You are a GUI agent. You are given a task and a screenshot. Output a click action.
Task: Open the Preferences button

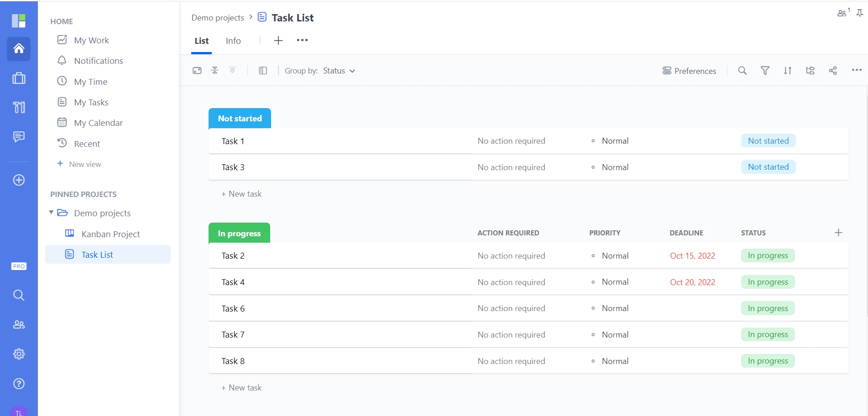(689, 71)
